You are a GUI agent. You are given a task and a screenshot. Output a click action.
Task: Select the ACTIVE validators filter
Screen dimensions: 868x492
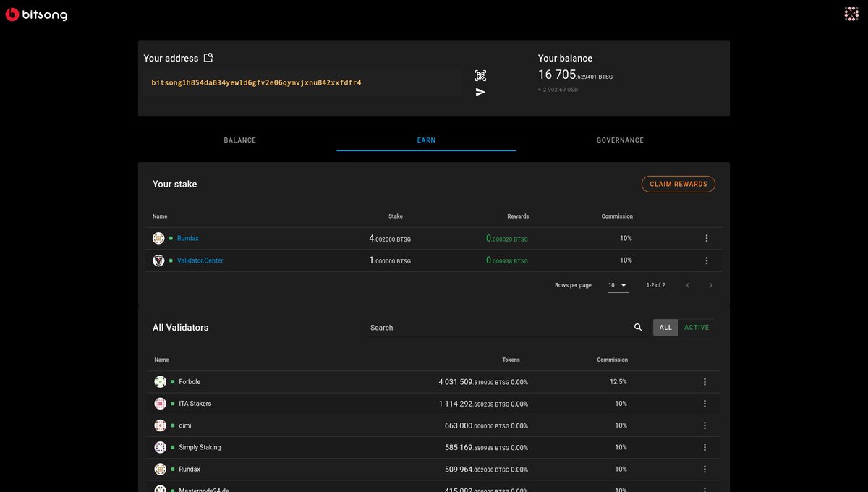tap(696, 327)
